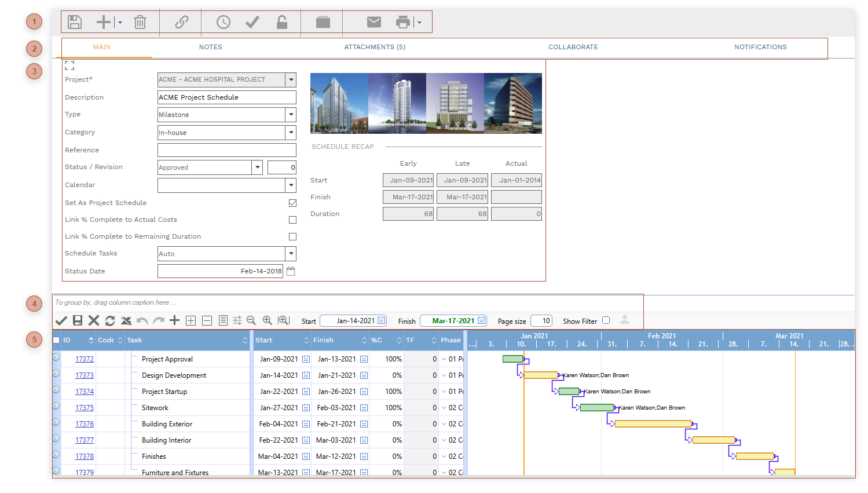868x493 pixels.
Task: Expand the Schedule Tasks dropdown
Action: (291, 254)
